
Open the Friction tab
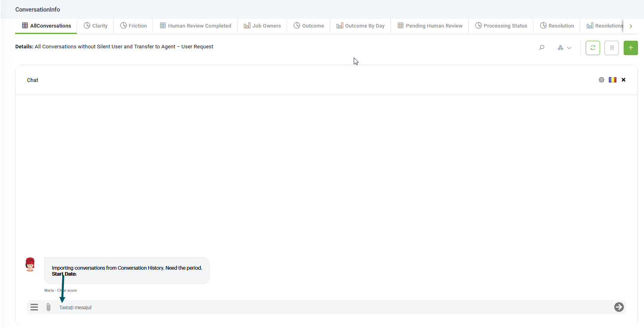133,26
